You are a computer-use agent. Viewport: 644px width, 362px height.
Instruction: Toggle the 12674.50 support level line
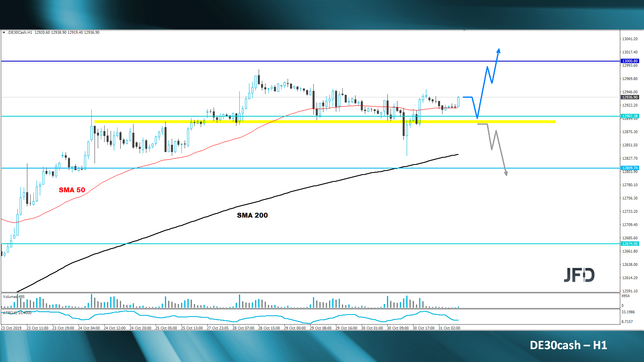(x=282, y=243)
